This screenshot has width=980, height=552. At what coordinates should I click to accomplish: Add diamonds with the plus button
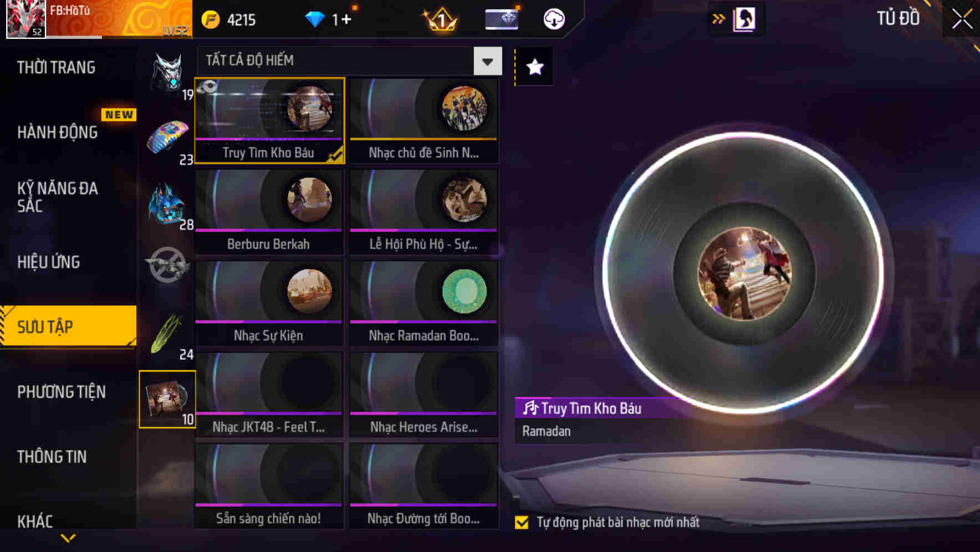pos(346,20)
